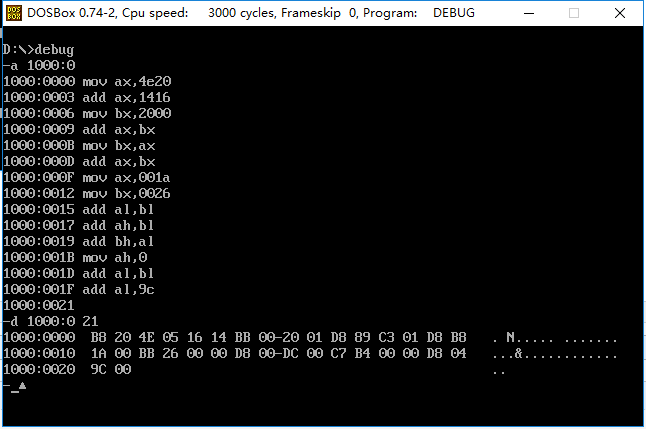Click the empty prompt address 1000:0021
The width and height of the screenshot is (646, 429).
[39, 305]
